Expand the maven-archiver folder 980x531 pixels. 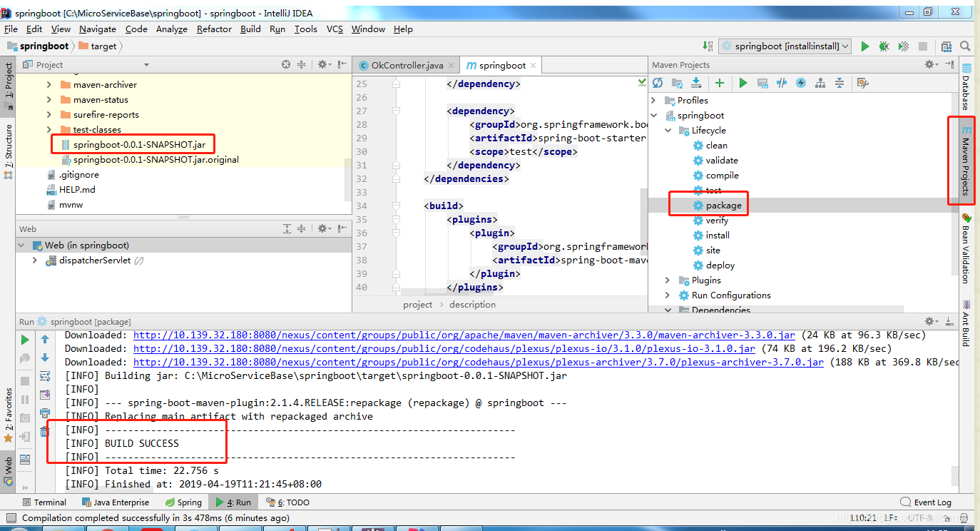pyautogui.click(x=49, y=84)
